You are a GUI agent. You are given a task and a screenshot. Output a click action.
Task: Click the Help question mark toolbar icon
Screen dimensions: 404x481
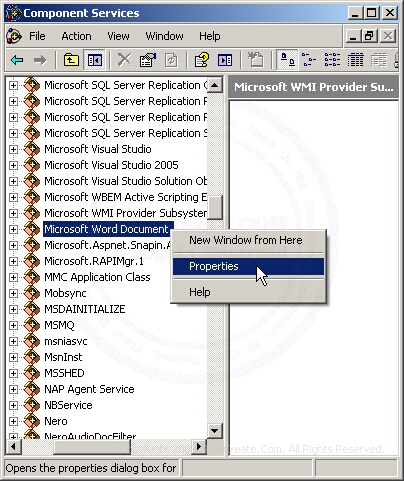(202, 60)
